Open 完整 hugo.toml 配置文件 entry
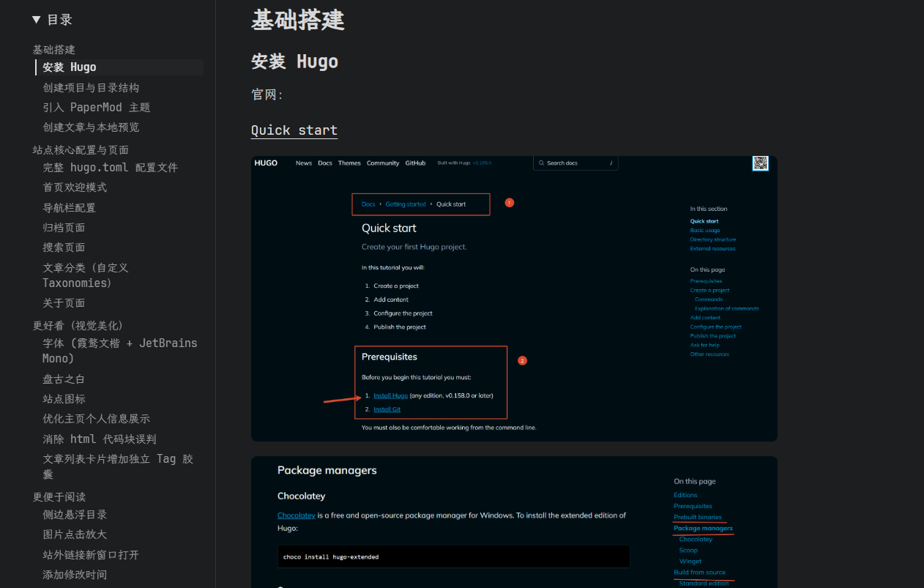 coord(111,168)
